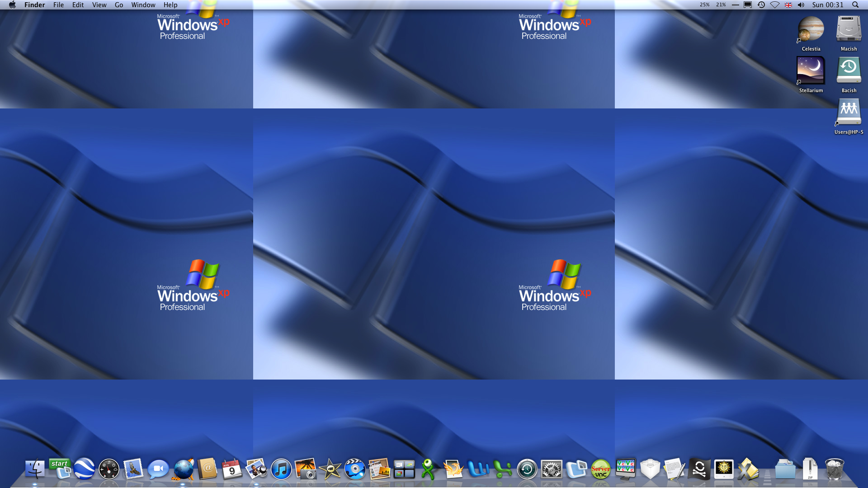Open the Trash in the dock
868x488 pixels.
[835, 469]
